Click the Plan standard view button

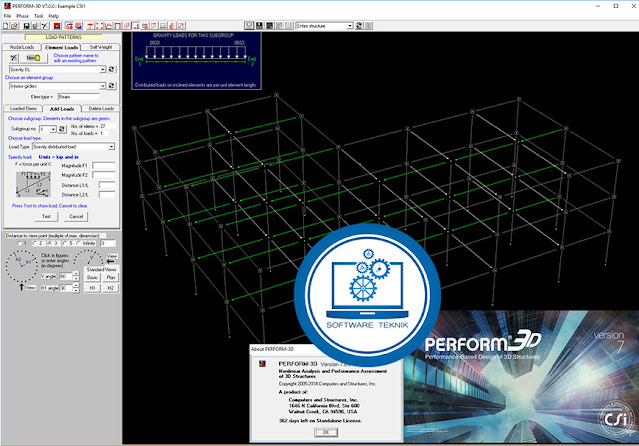click(x=110, y=278)
